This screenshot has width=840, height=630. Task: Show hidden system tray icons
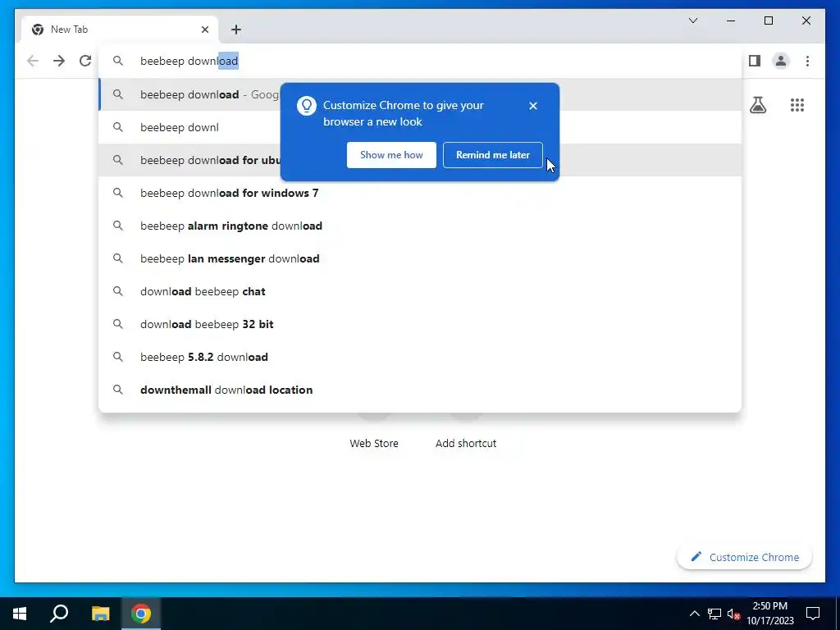tap(694, 614)
